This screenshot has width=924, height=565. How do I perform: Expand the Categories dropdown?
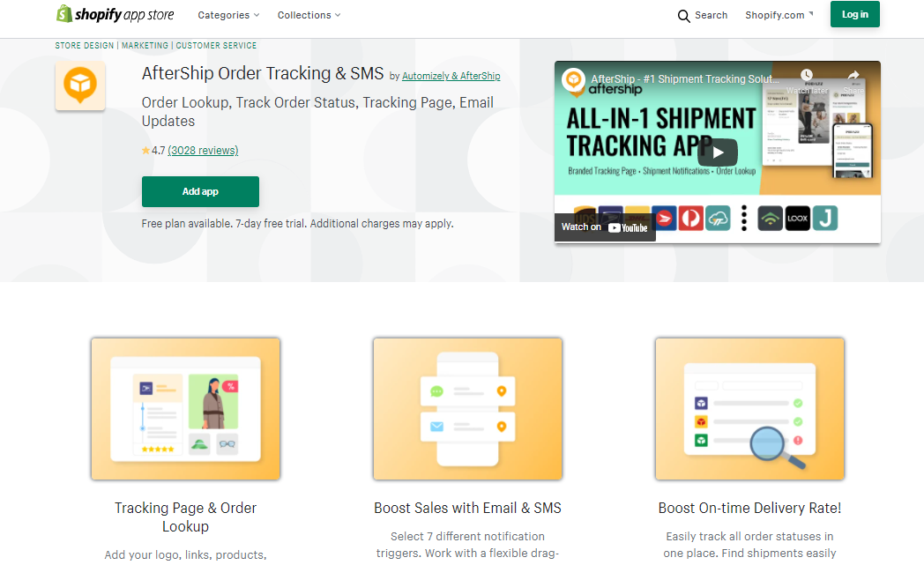(x=228, y=15)
